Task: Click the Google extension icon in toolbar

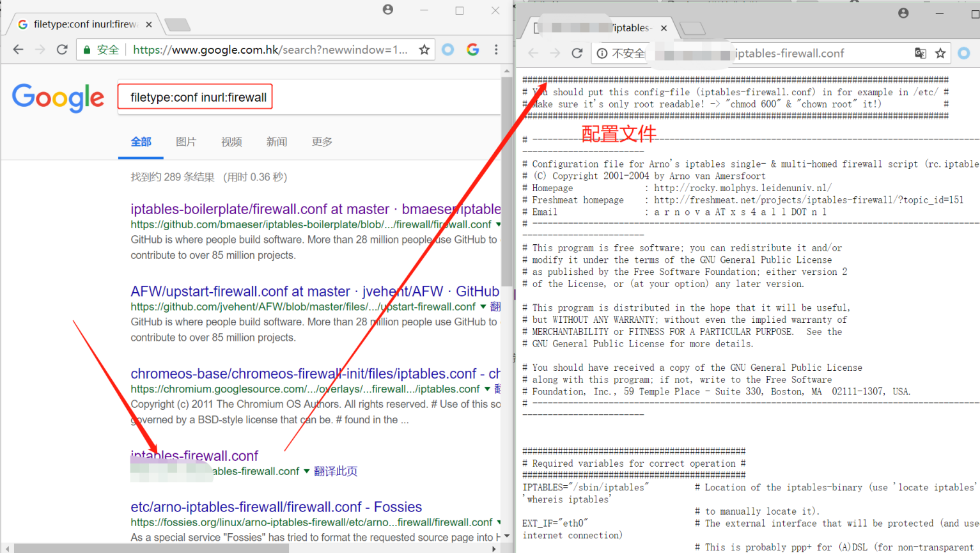Action: coord(473,50)
